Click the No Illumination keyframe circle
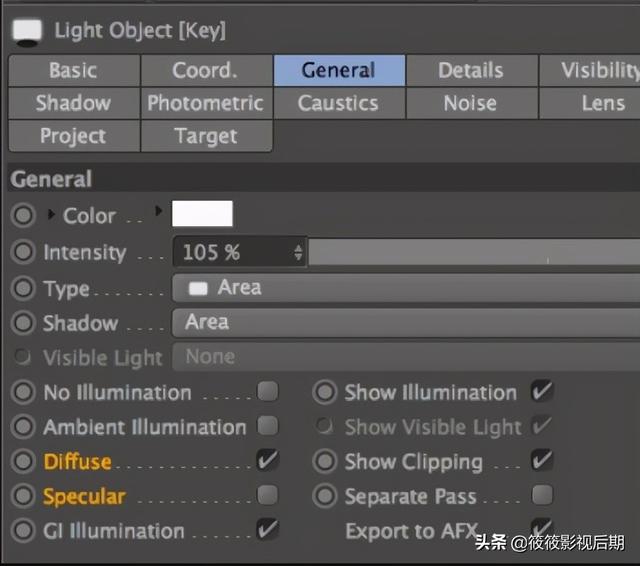 23,392
